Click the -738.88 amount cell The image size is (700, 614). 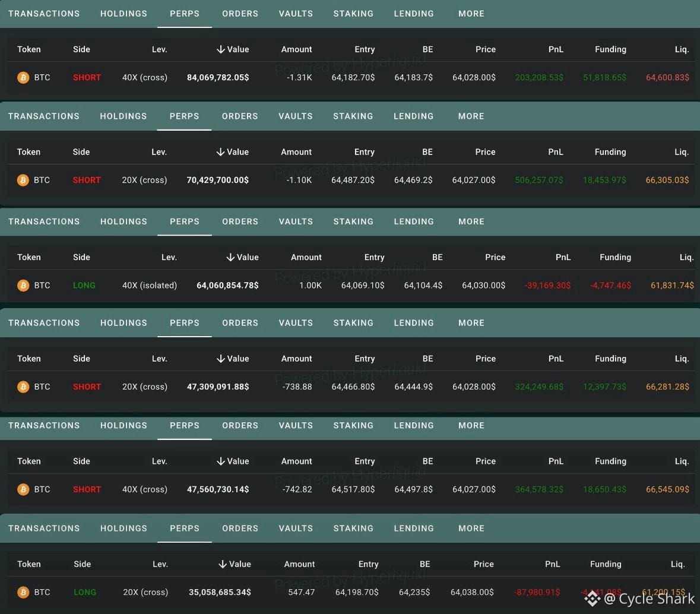tap(297, 387)
